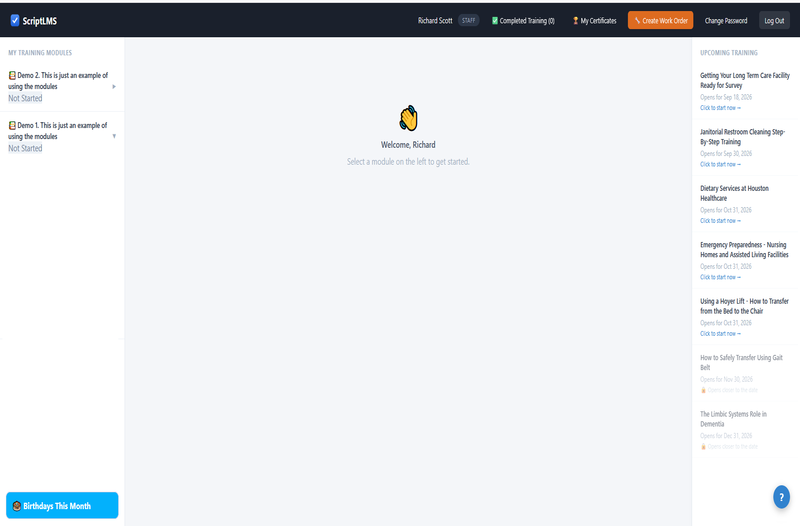Select the Demo 1 training module title
The height and width of the screenshot is (526, 800).
[x=58, y=131]
